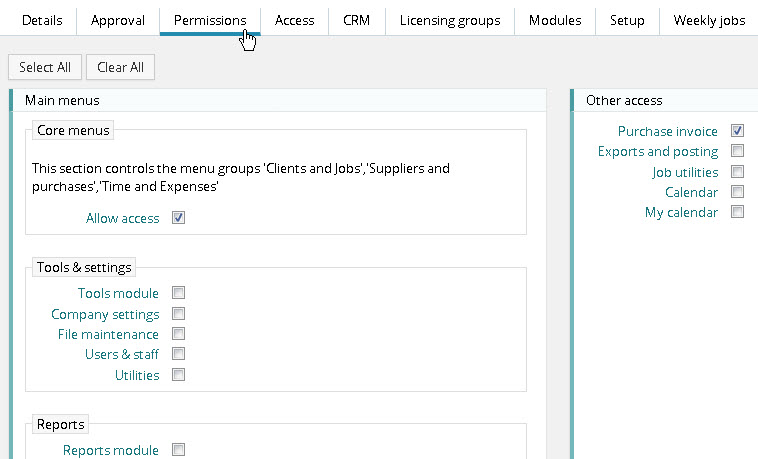This screenshot has width=758, height=459.
Task: Open the Weekly jobs tab
Action: (x=709, y=20)
